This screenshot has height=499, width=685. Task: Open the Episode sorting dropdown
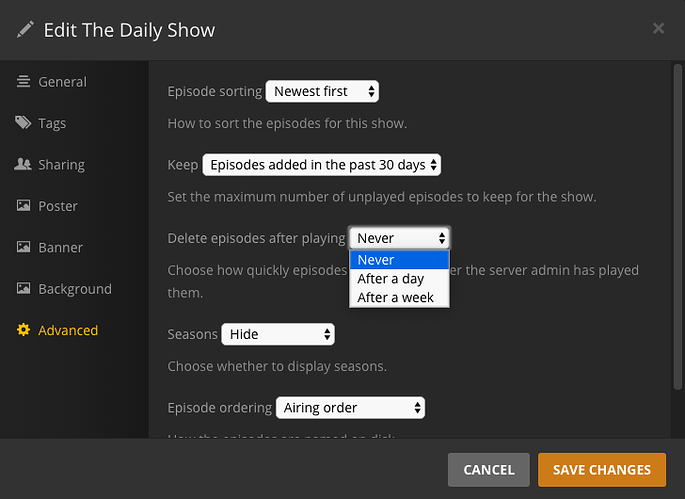click(x=322, y=91)
